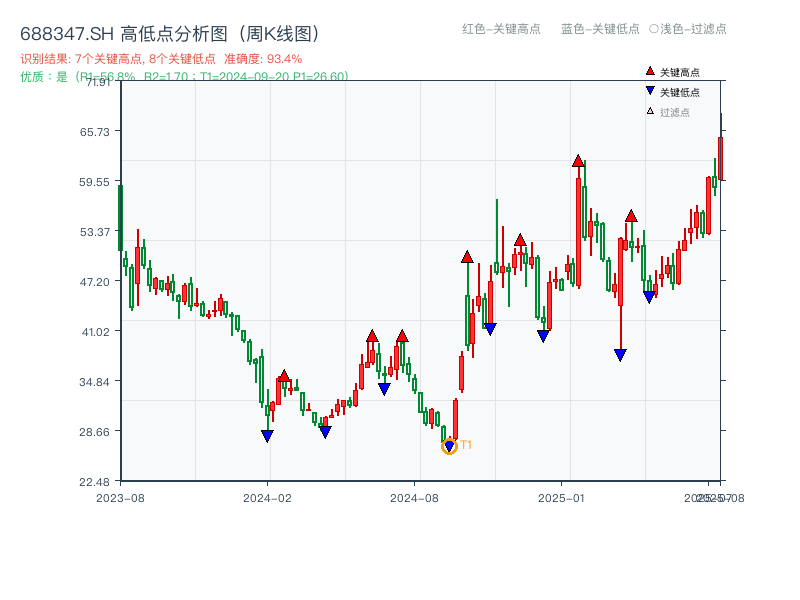Viewport: 800px width, 600px height.
Task: Click the blue triangle icon in the 关键低点 legend
Action: (650, 91)
